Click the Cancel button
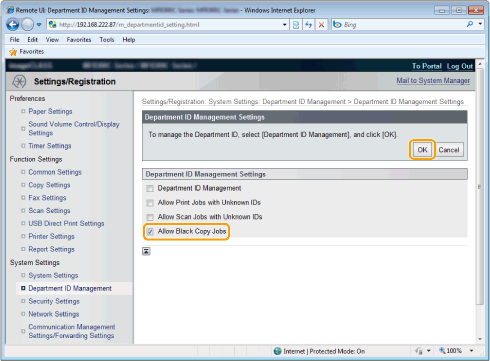 (449, 150)
